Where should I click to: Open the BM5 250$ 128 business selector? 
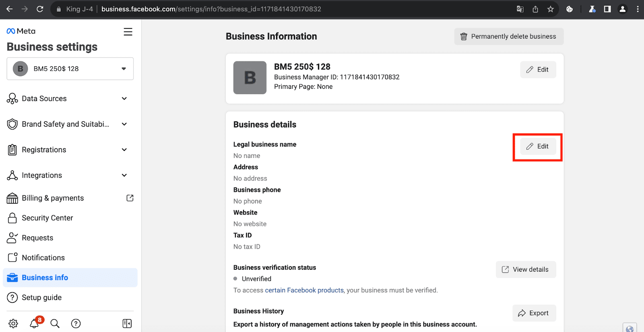pos(70,69)
